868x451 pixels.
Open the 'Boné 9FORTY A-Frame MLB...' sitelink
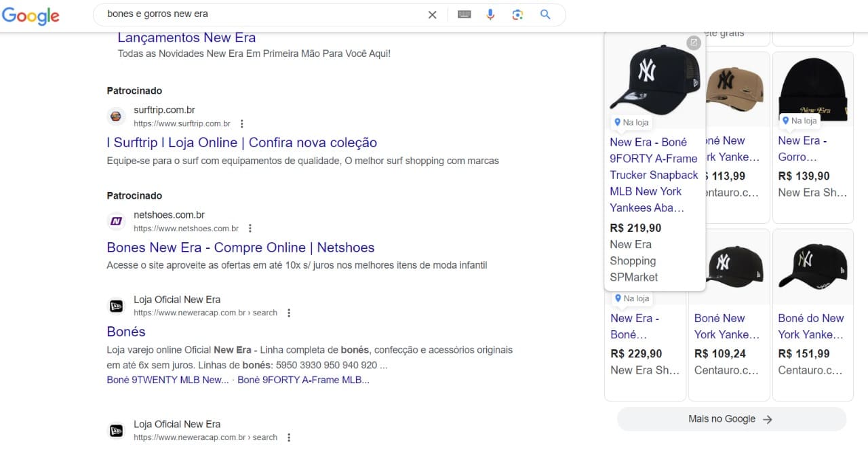pyautogui.click(x=303, y=380)
